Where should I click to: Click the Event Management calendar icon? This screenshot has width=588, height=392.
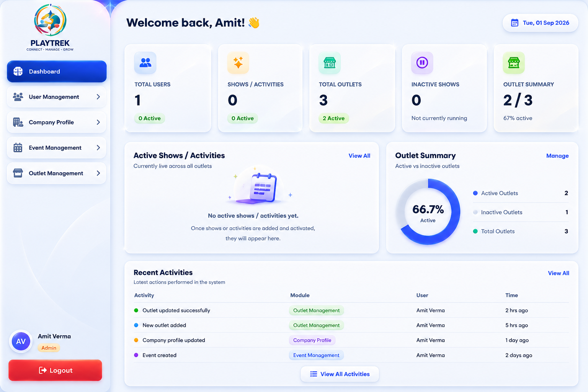(x=18, y=148)
